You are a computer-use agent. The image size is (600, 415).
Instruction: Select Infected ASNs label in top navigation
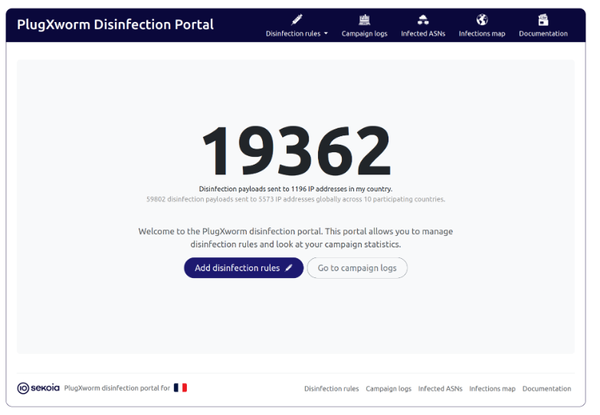coord(423,34)
